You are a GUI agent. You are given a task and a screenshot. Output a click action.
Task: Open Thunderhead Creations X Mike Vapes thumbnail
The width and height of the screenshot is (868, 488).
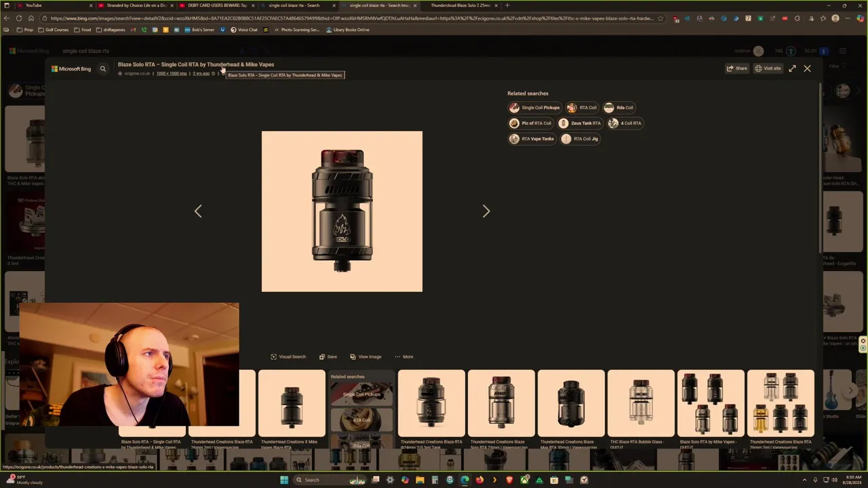click(292, 403)
